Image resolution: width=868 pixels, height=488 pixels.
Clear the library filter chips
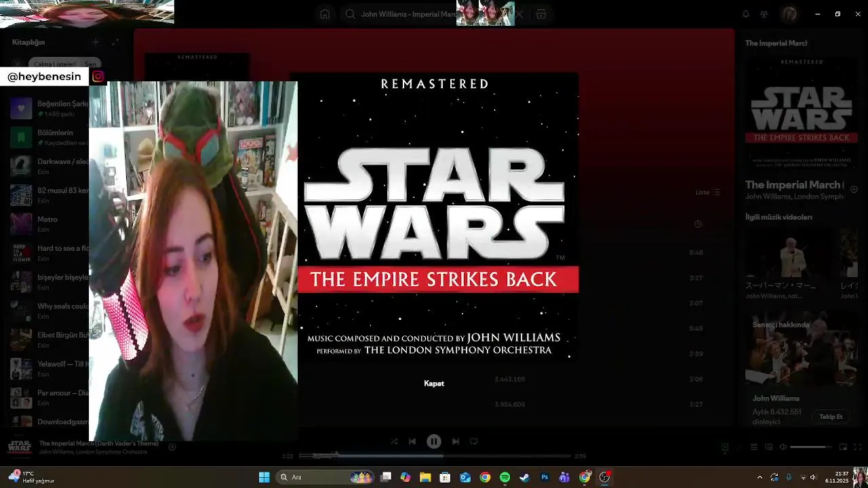click(x=18, y=64)
